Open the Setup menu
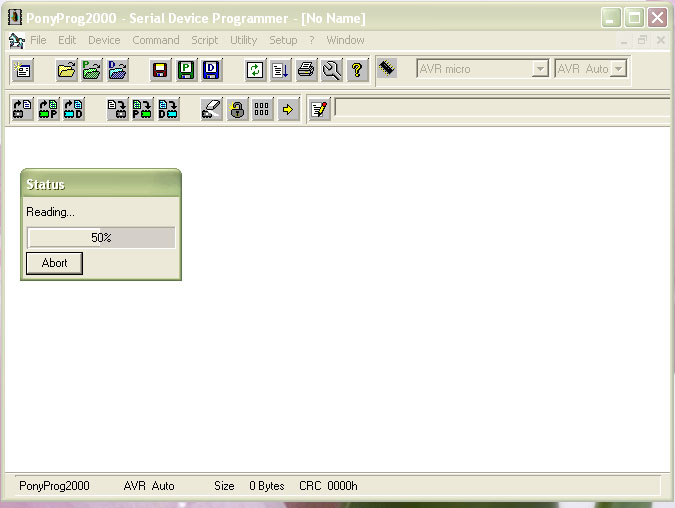The image size is (675, 508). point(283,40)
